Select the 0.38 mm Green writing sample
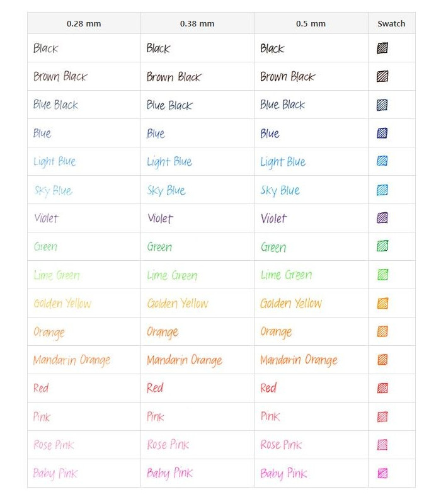Viewport: 441px width, 504px height. [x=159, y=246]
